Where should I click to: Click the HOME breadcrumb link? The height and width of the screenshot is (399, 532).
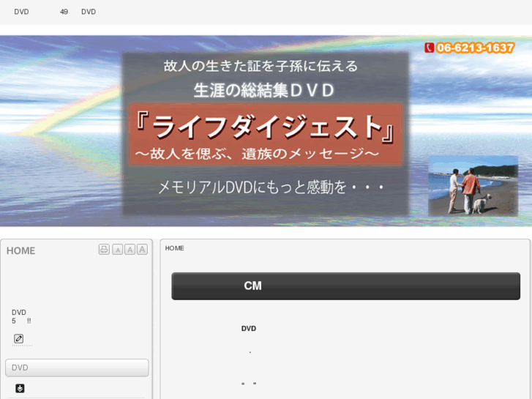[174, 248]
